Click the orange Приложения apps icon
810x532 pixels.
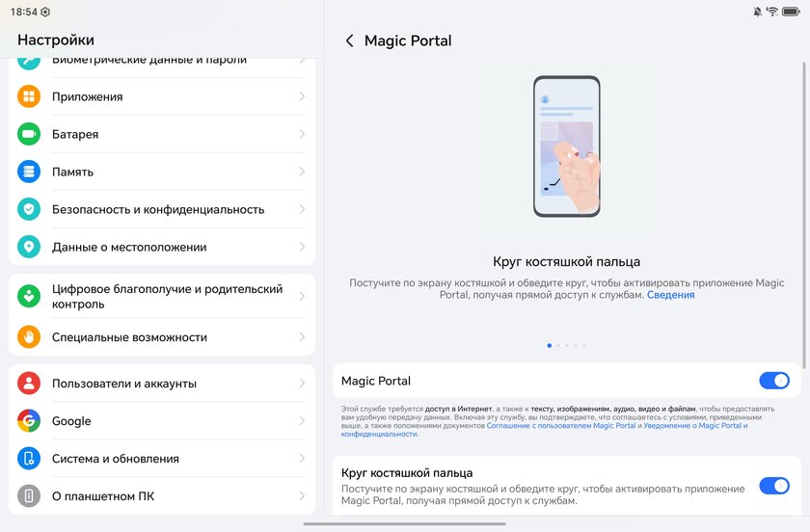coord(29,96)
